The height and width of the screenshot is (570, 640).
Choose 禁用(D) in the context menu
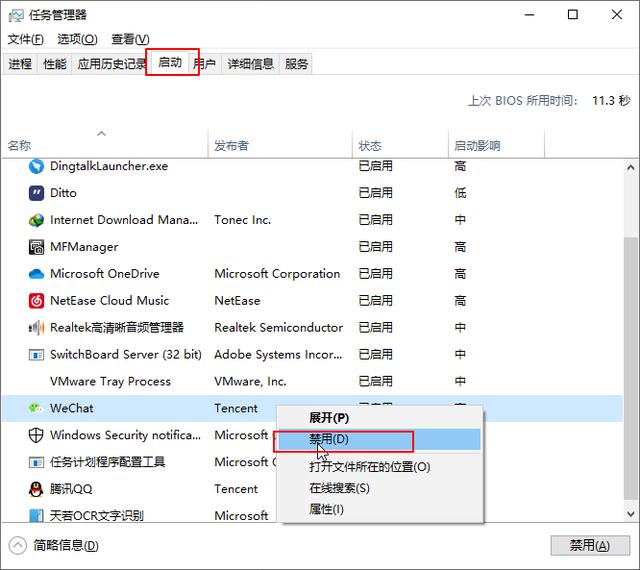(380, 439)
